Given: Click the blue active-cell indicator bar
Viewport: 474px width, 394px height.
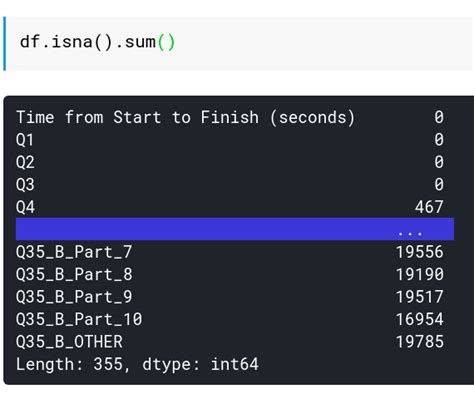Looking at the screenshot, I should (x=4, y=44).
